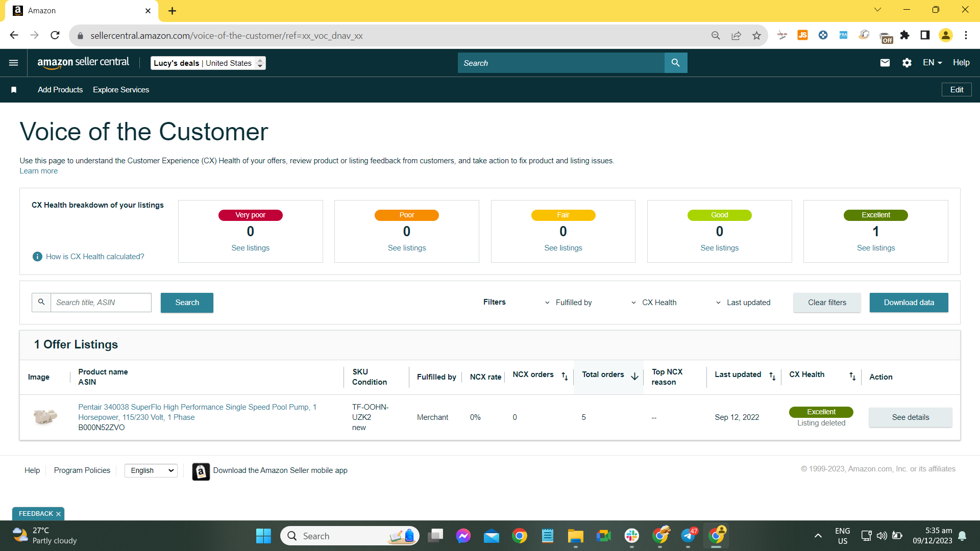The image size is (980, 551).
Task: Open Explore Services menu item
Action: [121, 90]
